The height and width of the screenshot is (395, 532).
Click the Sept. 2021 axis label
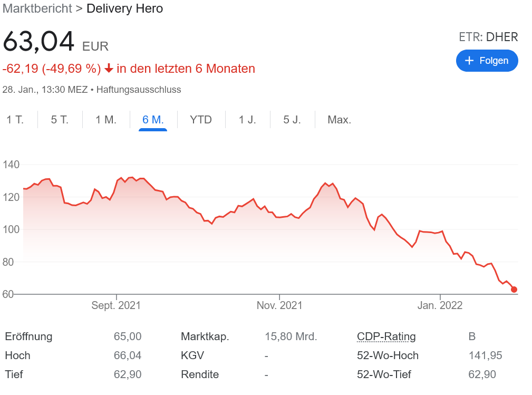(x=116, y=305)
